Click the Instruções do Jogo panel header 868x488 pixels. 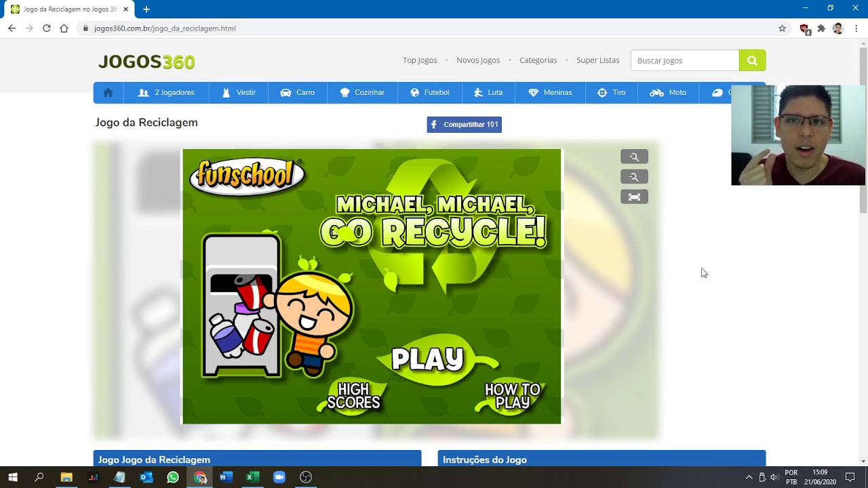point(601,459)
